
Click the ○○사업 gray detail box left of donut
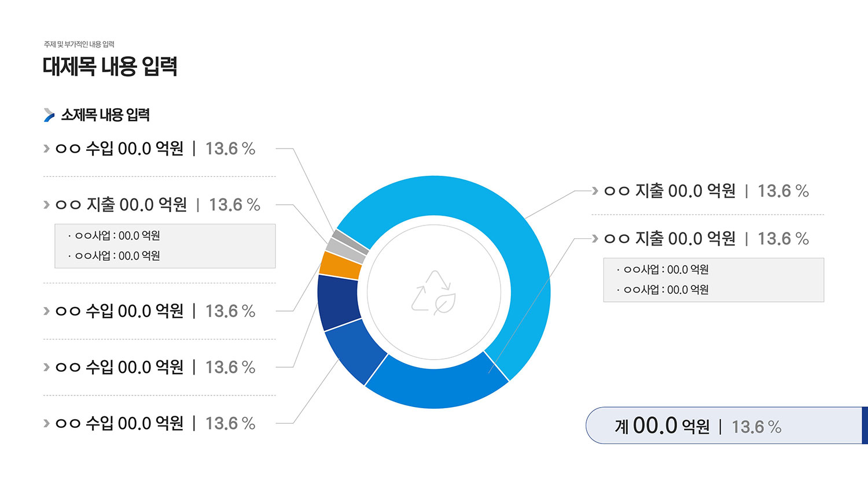(x=165, y=246)
